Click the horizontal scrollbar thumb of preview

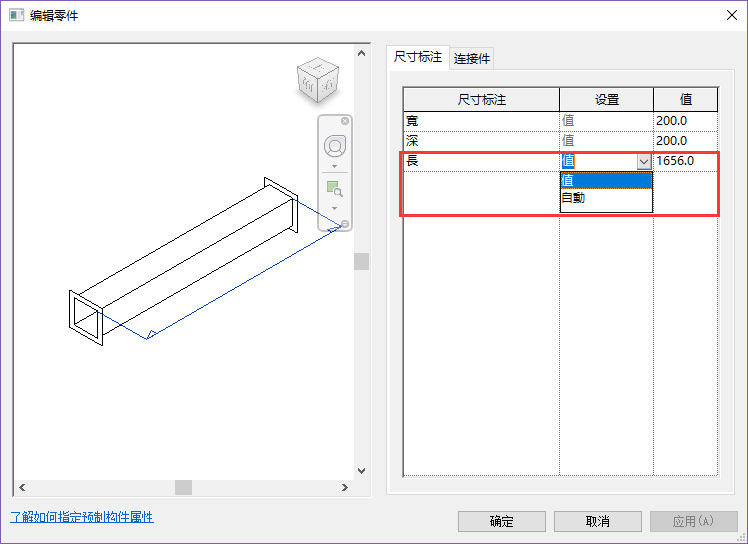183,487
